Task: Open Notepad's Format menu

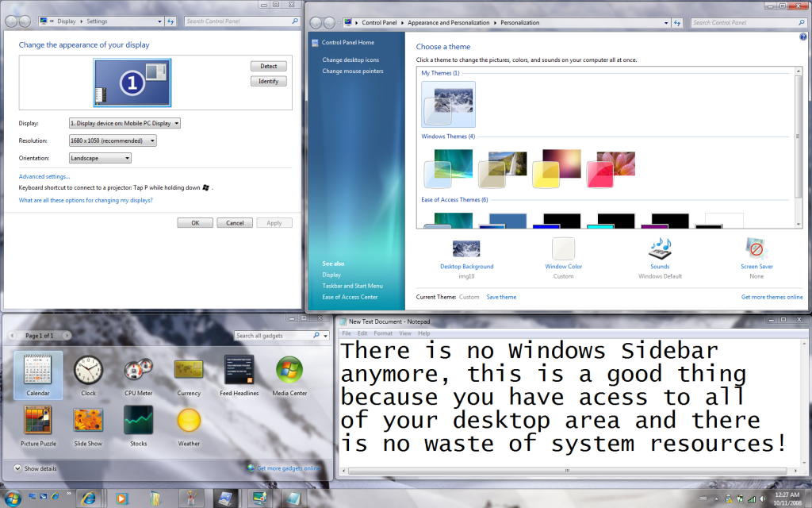Action: 383,333
